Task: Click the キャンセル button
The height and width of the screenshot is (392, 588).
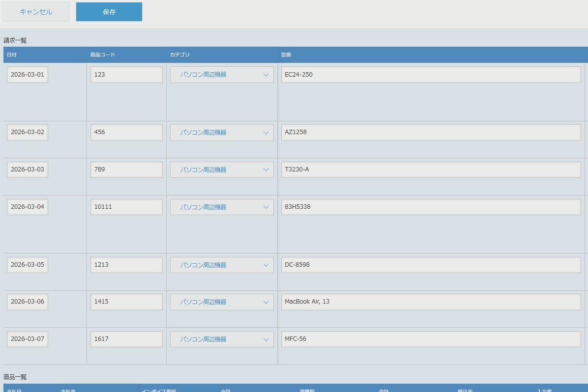Action: pos(35,12)
